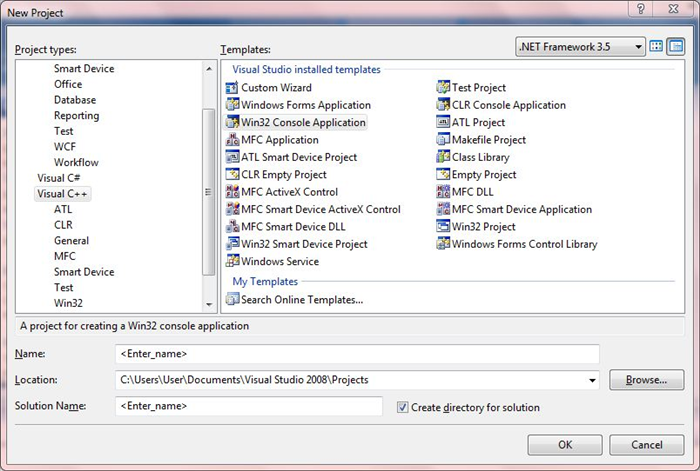Click scroll down arrow in Project types
700x471 pixels.
(208, 304)
